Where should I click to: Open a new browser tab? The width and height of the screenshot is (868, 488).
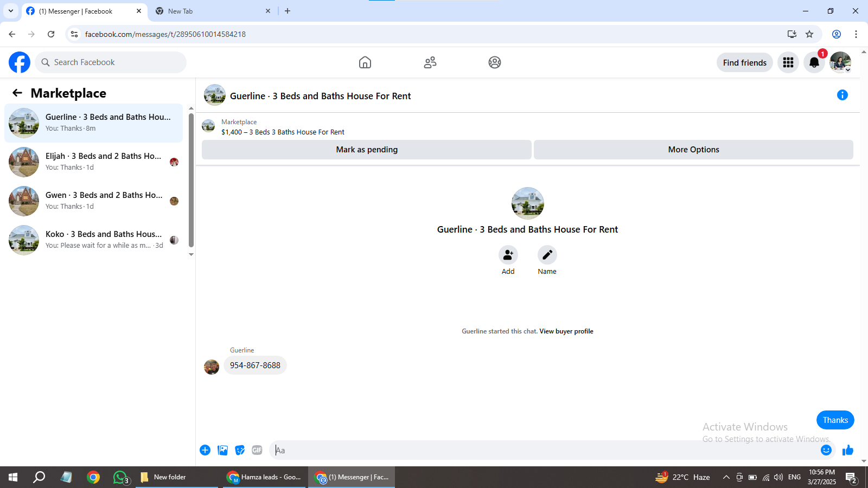tap(288, 11)
